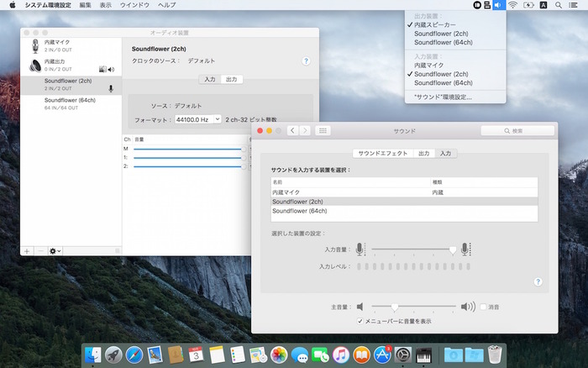Screen dimensions: 588x368
Task: Open Notes icon in Dock
Action: [217, 355]
